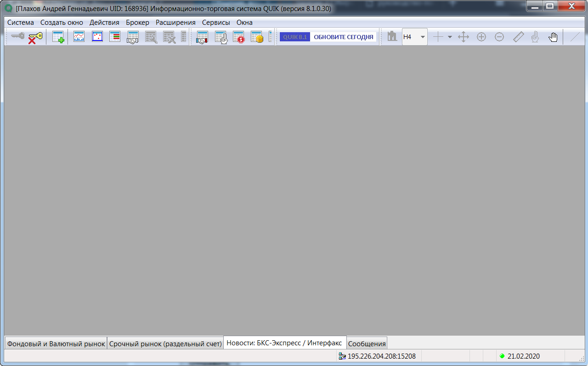Screen dimensions: 588x366
Task: Click the server address 195.226.204.208:15208
Action: tap(382, 356)
